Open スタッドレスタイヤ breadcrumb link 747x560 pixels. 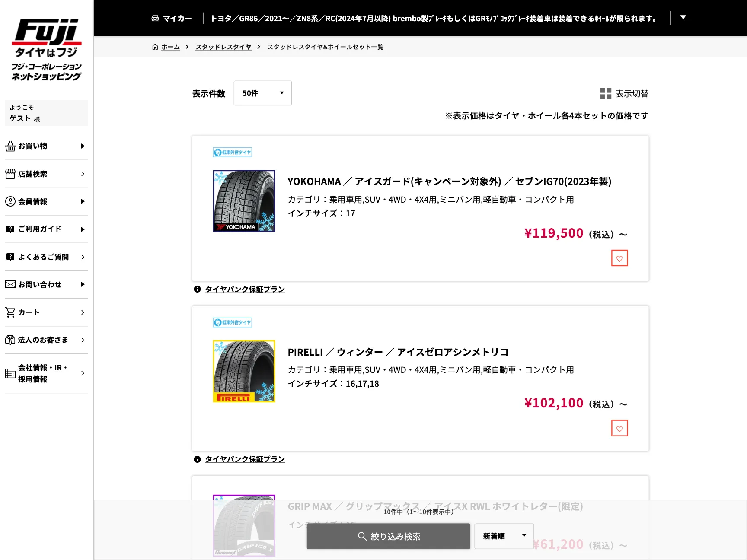pos(223,47)
